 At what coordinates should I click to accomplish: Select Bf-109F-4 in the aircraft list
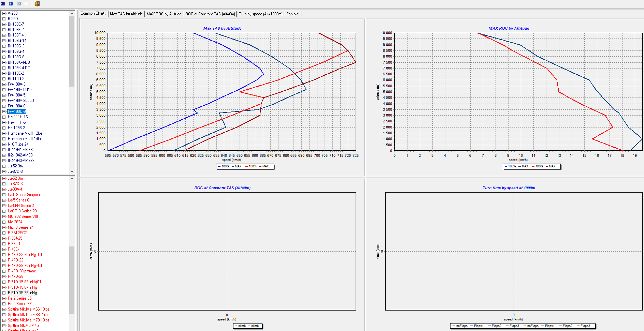pos(16,35)
